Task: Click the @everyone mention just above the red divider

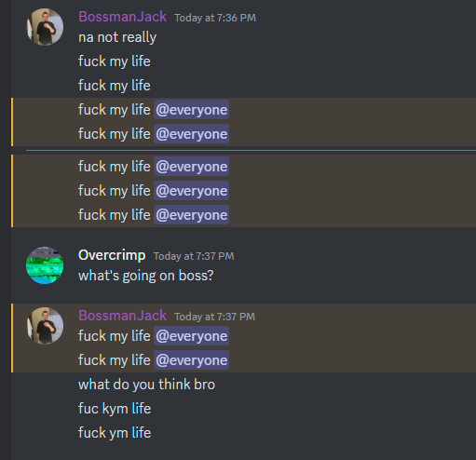Action: 191,134
